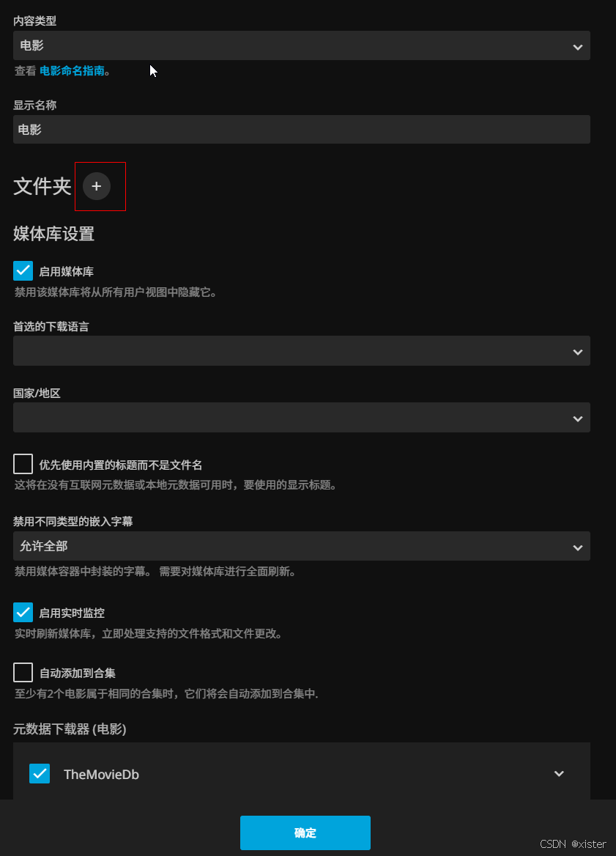616x856 pixels.
Task: Click the 确定 button
Action: point(305,833)
